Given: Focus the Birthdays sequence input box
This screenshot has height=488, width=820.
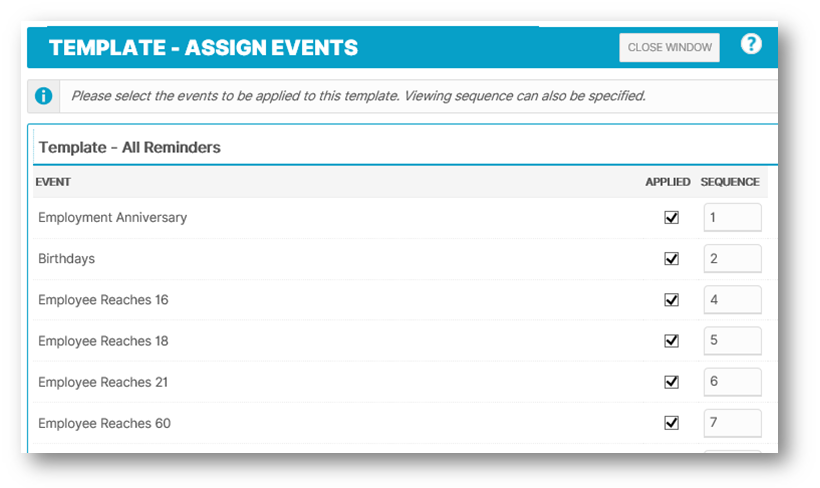Looking at the screenshot, I should point(732,258).
